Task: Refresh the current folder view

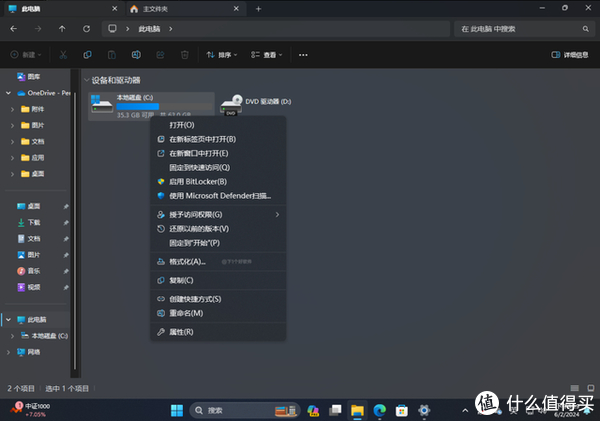Action: pos(86,29)
